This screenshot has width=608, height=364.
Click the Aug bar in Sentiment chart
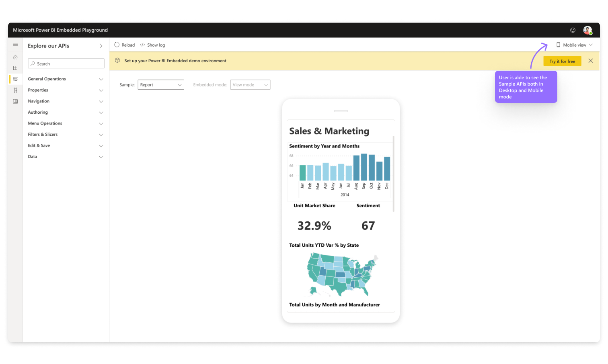[356, 168]
